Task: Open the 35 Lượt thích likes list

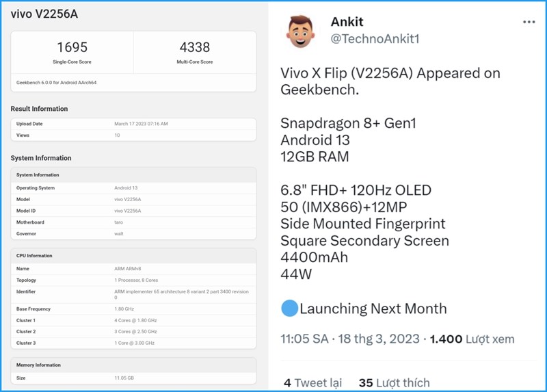Action: tap(395, 383)
